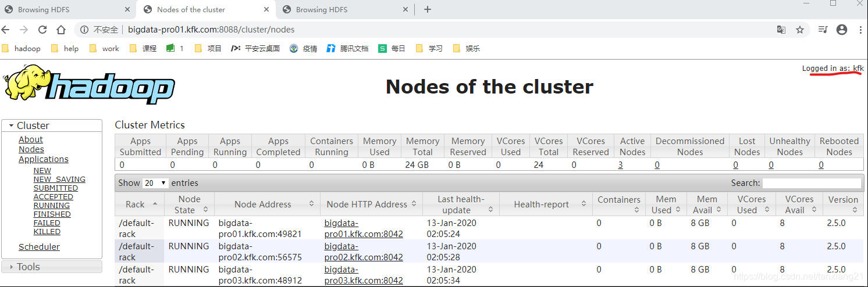Filter applications by FINISHED state
Viewport: 868px width, 287px height.
52,214
